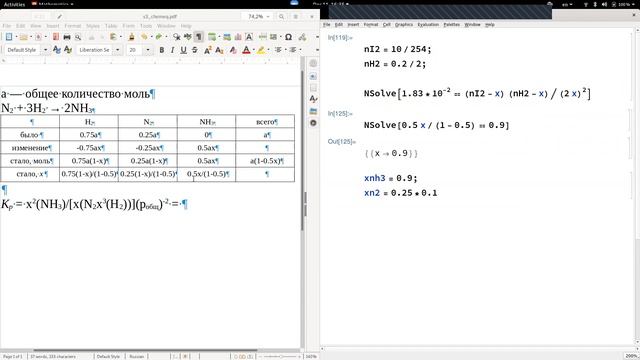
Task: Click the hamburger menu button in header
Action: click(x=296, y=16)
